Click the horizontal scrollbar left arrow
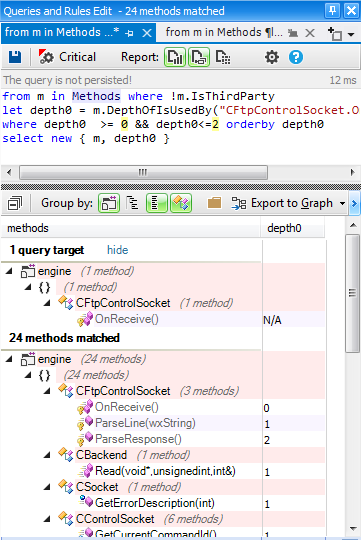361x540 pixels. pos(9,172)
